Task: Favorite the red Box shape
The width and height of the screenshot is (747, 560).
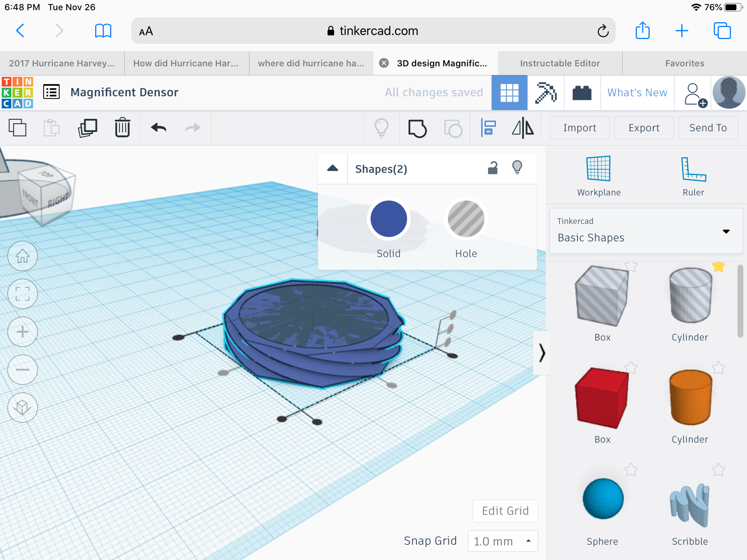Action: click(631, 367)
